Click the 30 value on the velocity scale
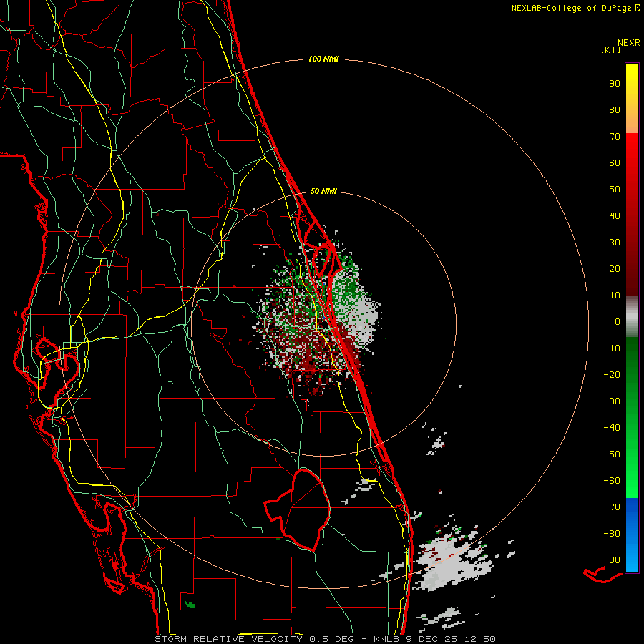The width and height of the screenshot is (644, 644). click(x=615, y=243)
